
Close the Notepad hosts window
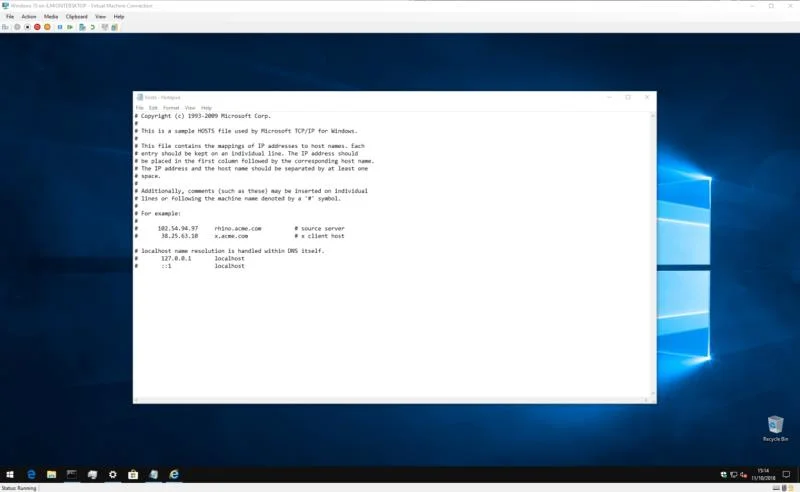(647, 97)
